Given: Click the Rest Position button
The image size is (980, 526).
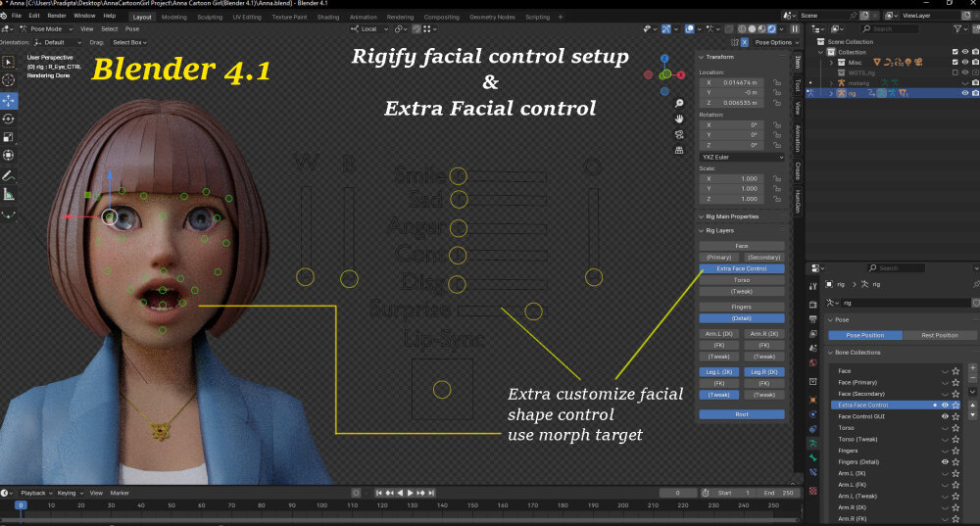Looking at the screenshot, I should pos(940,335).
